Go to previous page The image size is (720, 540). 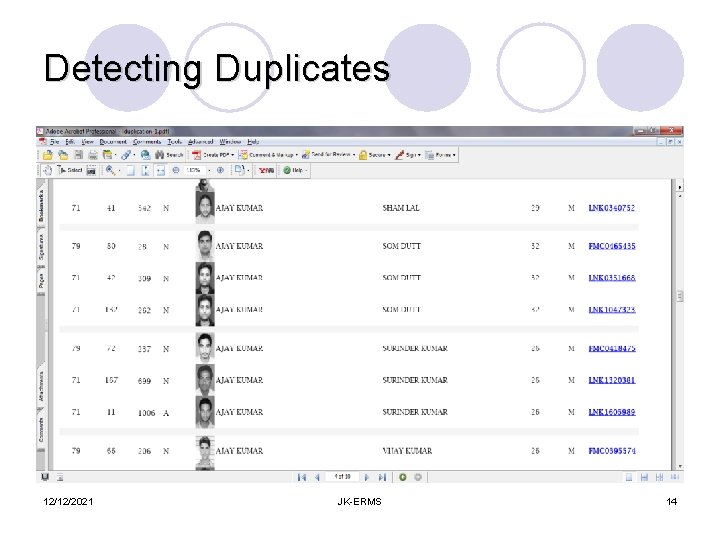(317, 478)
